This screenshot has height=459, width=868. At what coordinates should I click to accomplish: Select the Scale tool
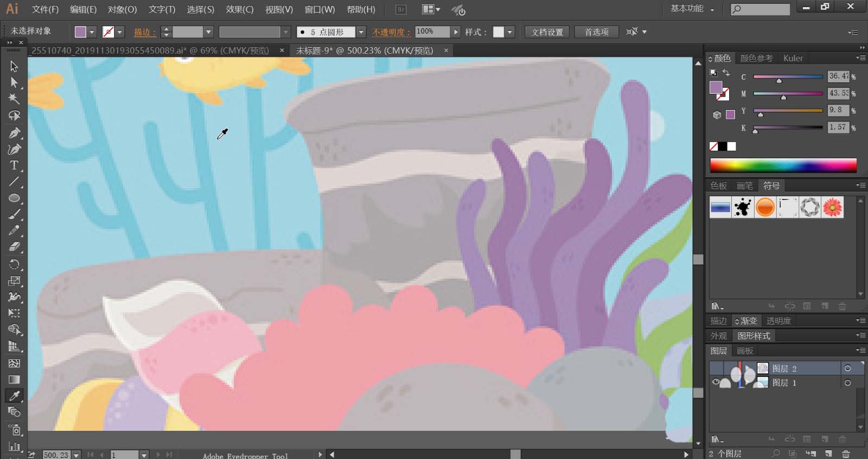coord(14,281)
